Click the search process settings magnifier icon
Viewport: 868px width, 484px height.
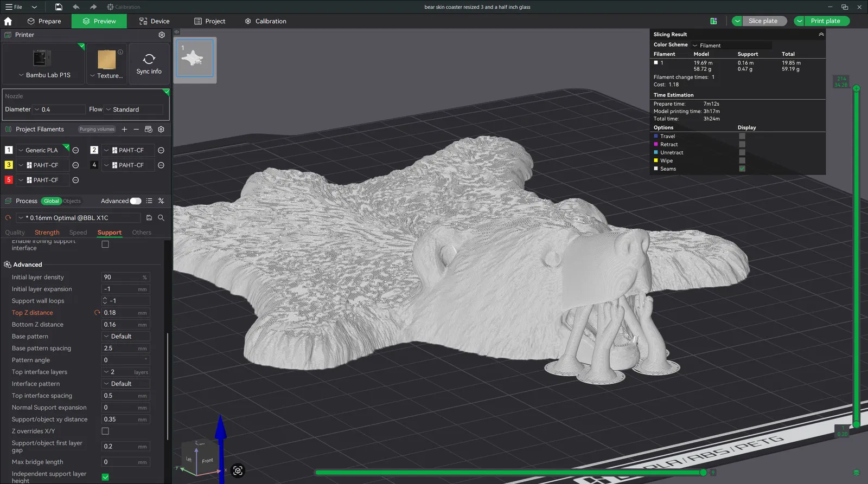pyautogui.click(x=161, y=218)
